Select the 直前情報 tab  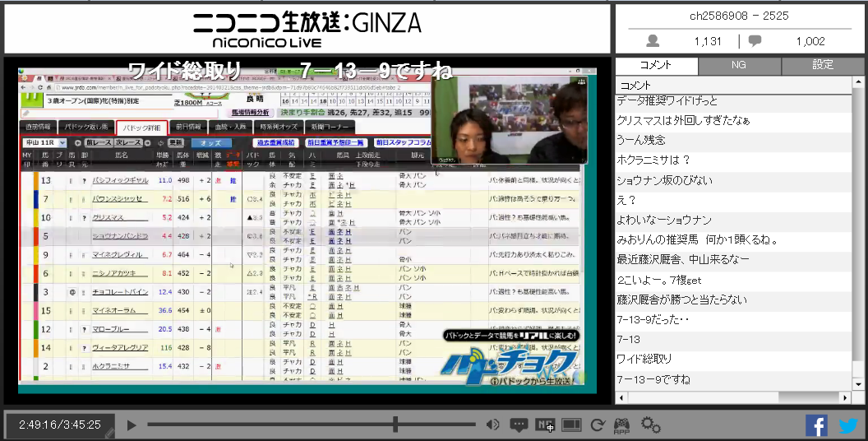pos(38,127)
